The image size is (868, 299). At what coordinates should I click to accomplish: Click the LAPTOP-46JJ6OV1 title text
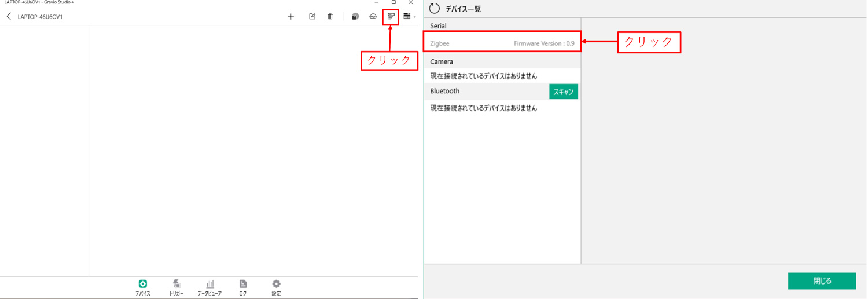coord(41,17)
